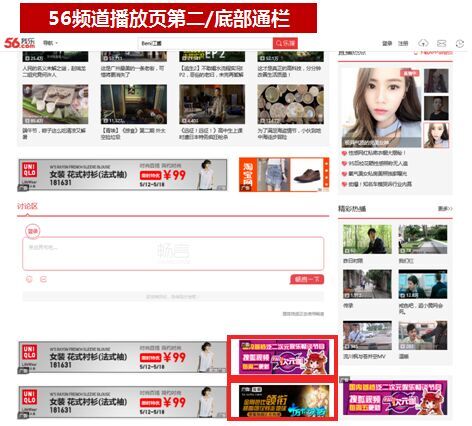The image size is (472, 426).
Task: Open the envelope messages icon
Action: click(x=441, y=43)
